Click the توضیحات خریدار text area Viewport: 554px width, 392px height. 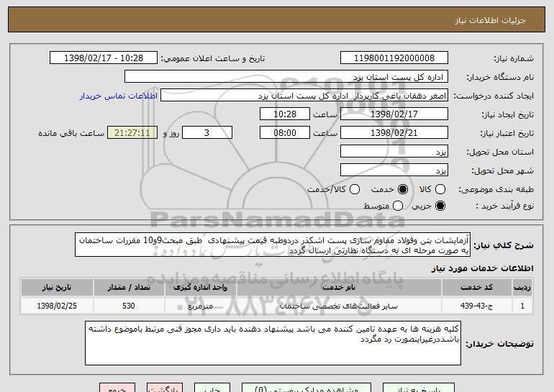[x=273, y=343]
